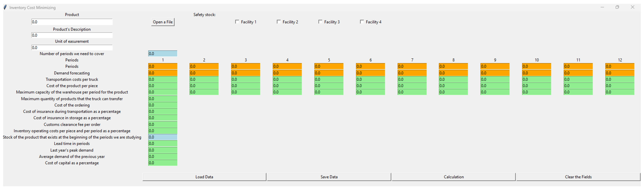Focus the Product input field

72,22
